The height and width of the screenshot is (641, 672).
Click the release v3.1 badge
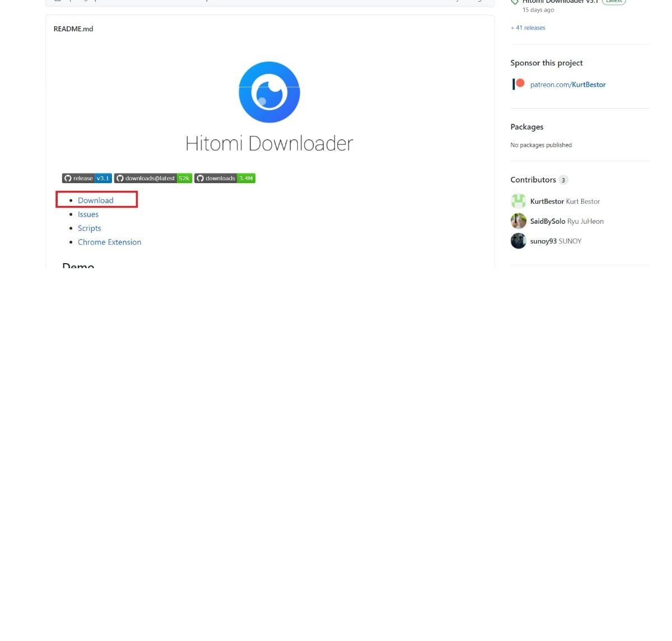tap(87, 178)
